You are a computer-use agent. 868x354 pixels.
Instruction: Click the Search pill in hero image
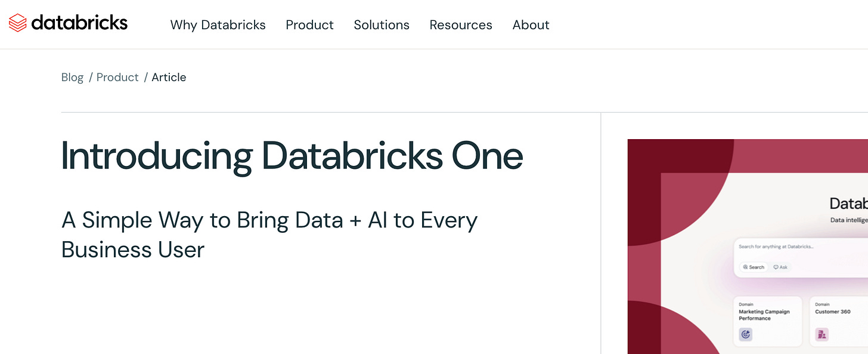(x=754, y=267)
